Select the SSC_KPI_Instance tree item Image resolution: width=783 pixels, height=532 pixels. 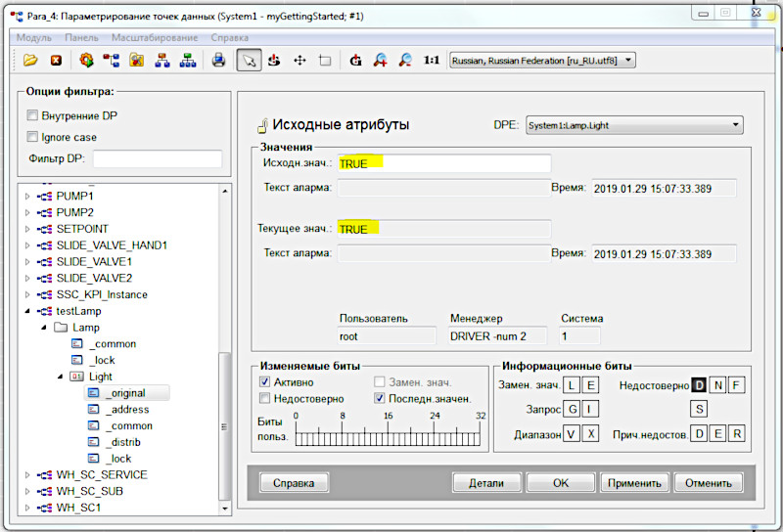tap(102, 294)
